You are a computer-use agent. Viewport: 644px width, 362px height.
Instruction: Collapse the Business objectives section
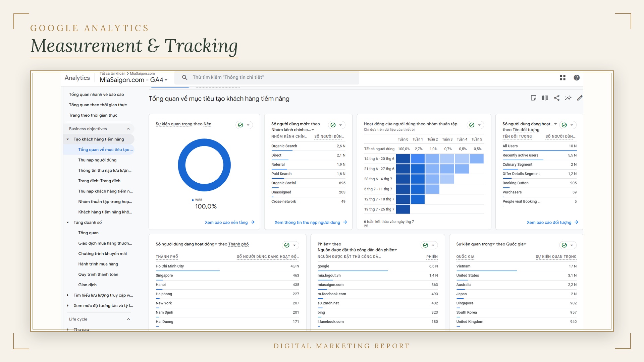pyautogui.click(x=128, y=129)
